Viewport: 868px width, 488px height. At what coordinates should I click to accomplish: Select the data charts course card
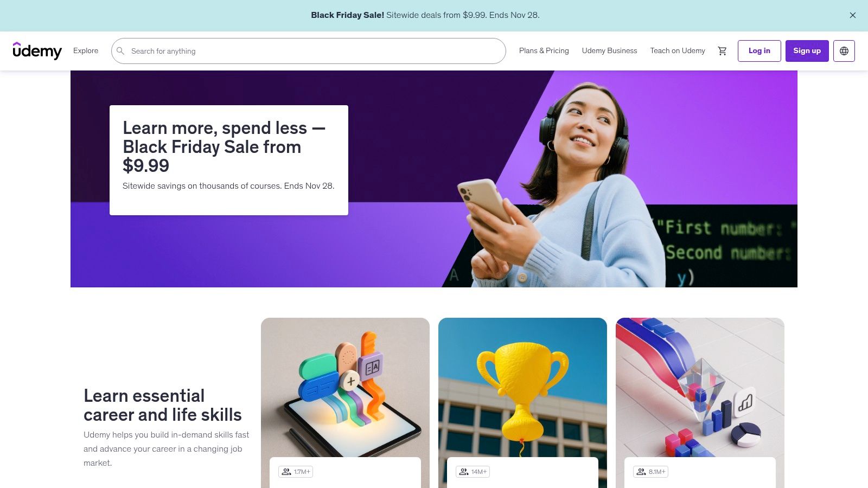(x=700, y=403)
